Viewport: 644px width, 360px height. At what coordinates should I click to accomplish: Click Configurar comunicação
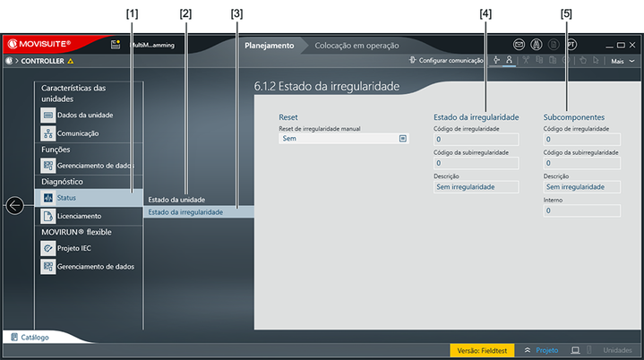click(x=445, y=61)
